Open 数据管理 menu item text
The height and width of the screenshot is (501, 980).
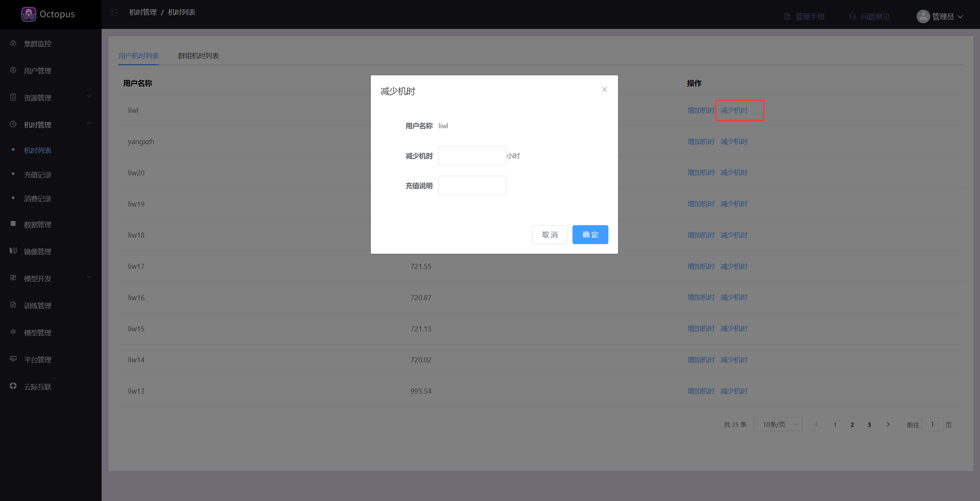tap(37, 224)
